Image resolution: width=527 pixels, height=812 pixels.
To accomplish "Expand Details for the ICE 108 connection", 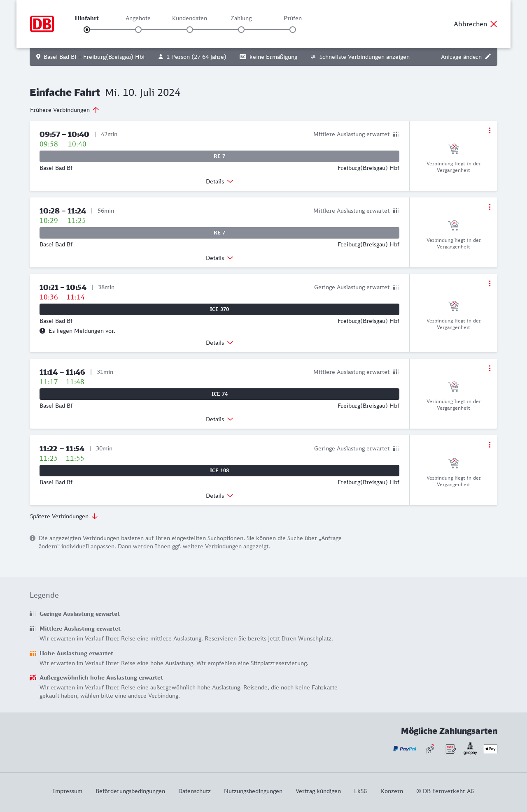I will 219,496.
